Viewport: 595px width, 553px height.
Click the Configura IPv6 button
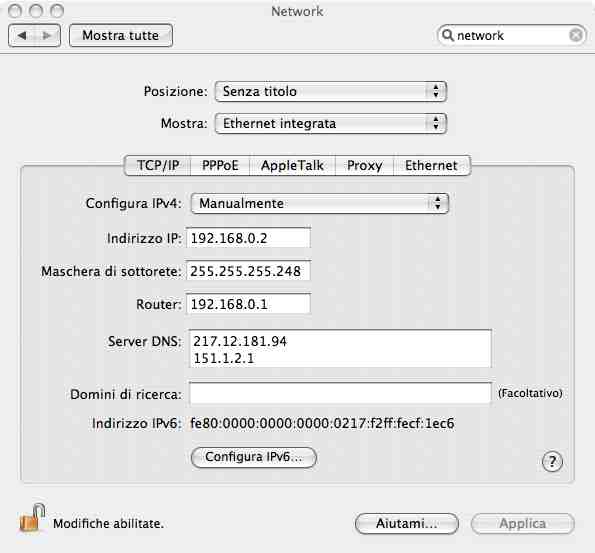(253, 457)
